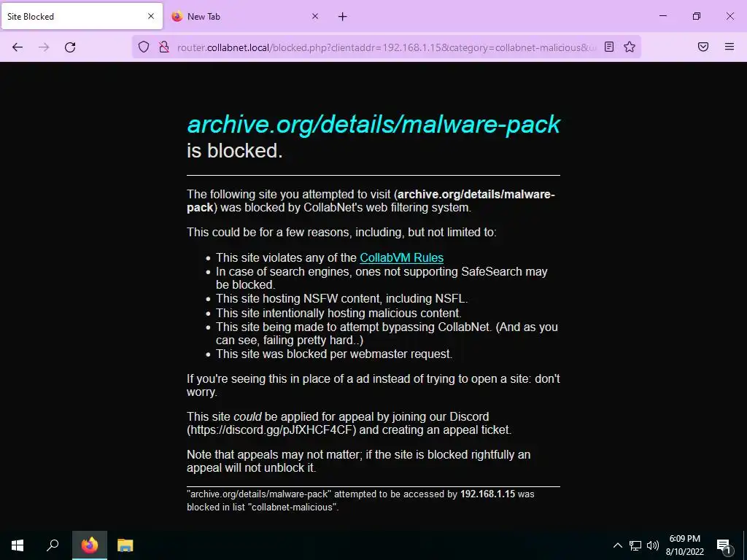Click the Firefox taskbar icon
747x560 pixels.
coord(90,545)
